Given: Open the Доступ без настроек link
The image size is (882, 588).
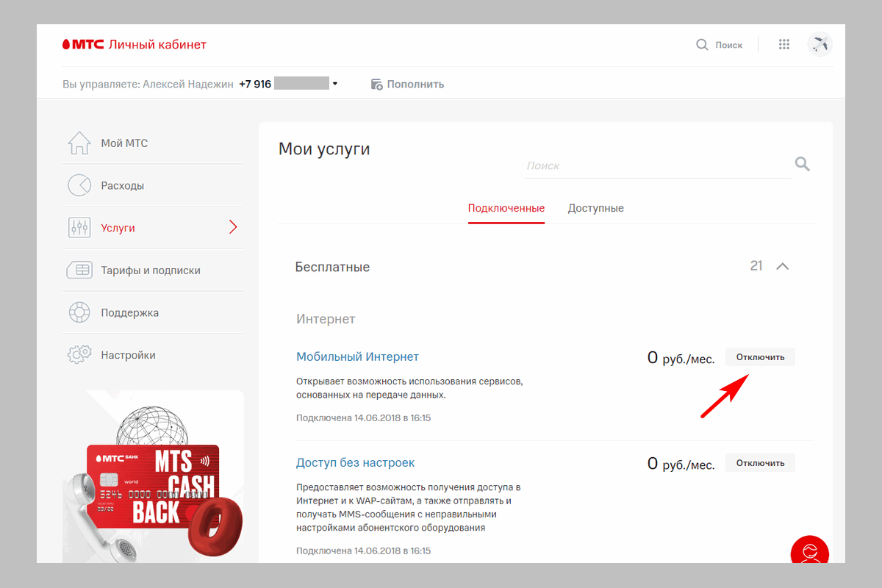Looking at the screenshot, I should [355, 462].
